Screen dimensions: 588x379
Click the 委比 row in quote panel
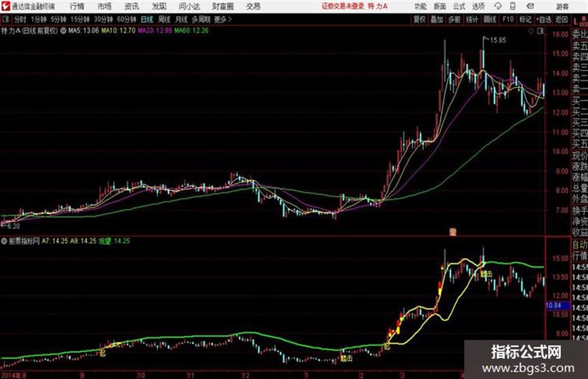580,34
